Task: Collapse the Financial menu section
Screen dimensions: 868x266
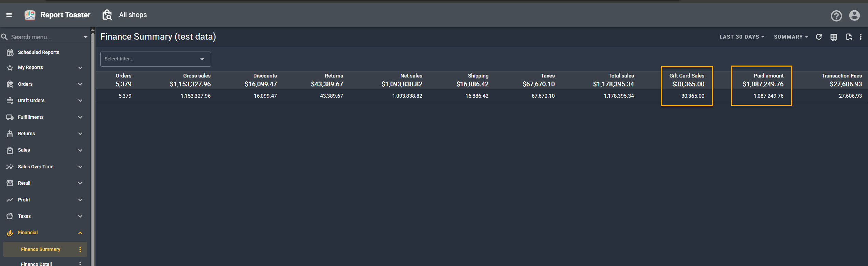Action: coord(80,233)
